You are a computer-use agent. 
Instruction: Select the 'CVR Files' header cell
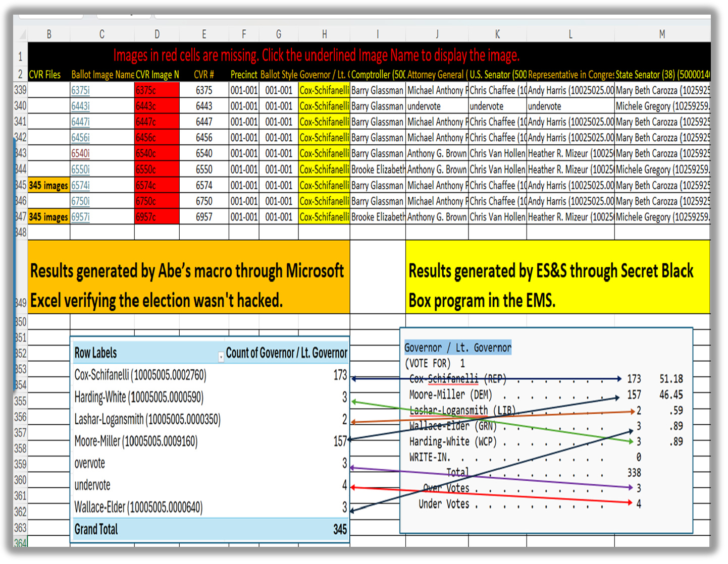(49, 75)
